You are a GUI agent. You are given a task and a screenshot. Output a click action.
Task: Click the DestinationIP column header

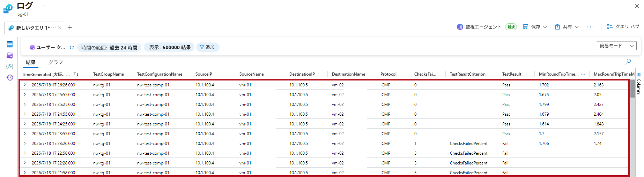[x=302, y=74]
